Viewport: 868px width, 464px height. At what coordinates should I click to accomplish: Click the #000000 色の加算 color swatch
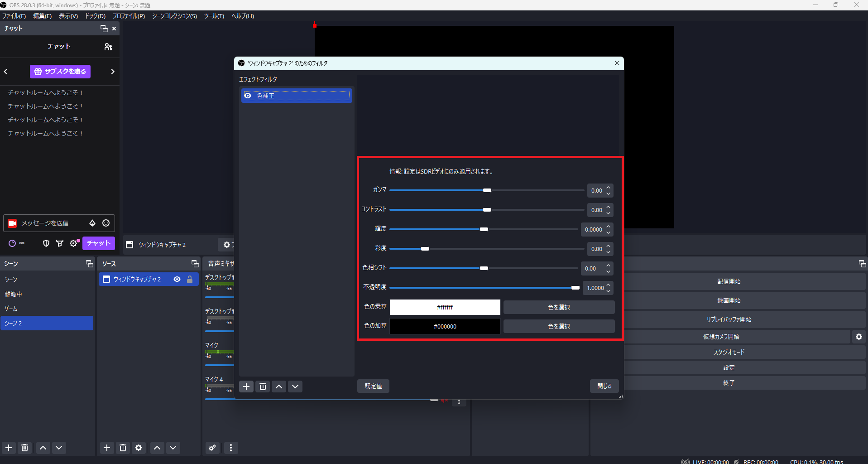tap(445, 326)
